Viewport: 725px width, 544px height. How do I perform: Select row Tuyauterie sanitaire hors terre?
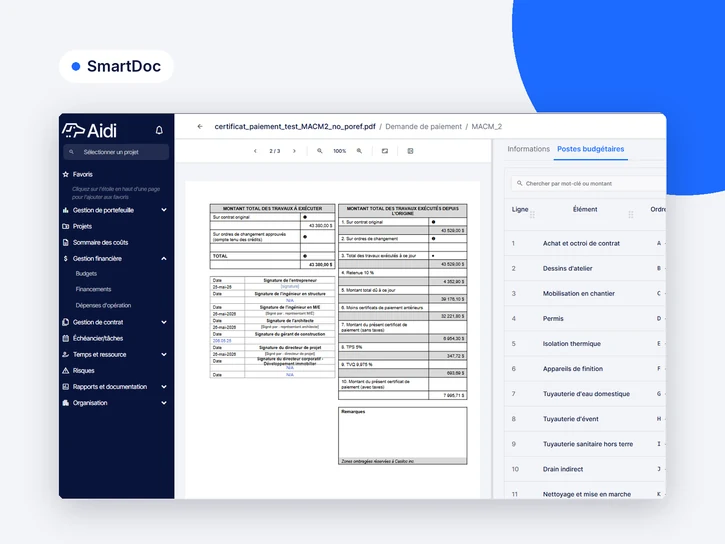pos(585,444)
